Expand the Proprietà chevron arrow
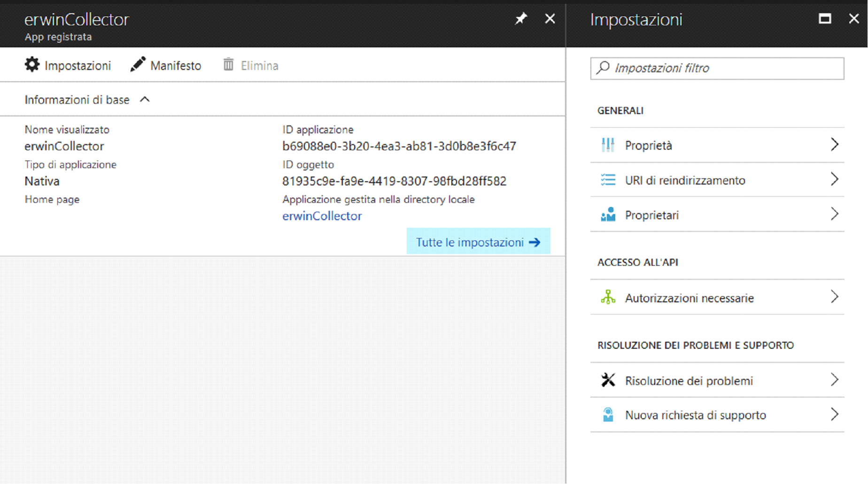Image resolution: width=868 pixels, height=484 pixels. (834, 145)
